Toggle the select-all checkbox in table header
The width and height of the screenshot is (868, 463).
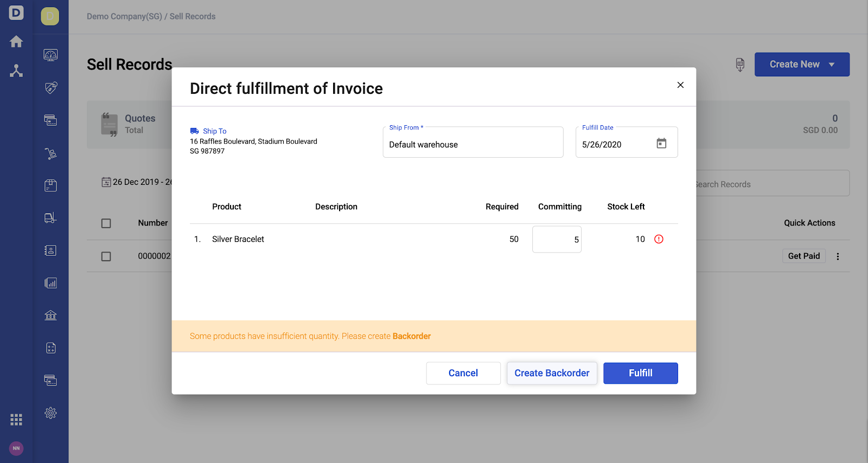[106, 223]
